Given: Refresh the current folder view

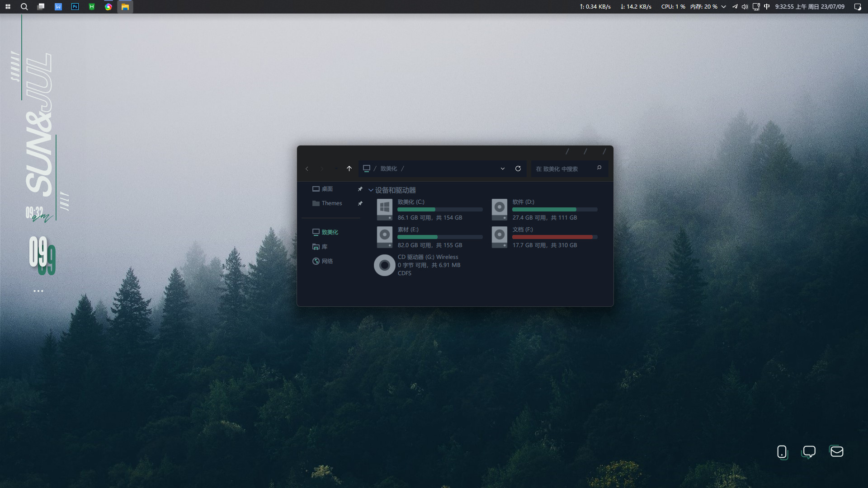Looking at the screenshot, I should (518, 169).
